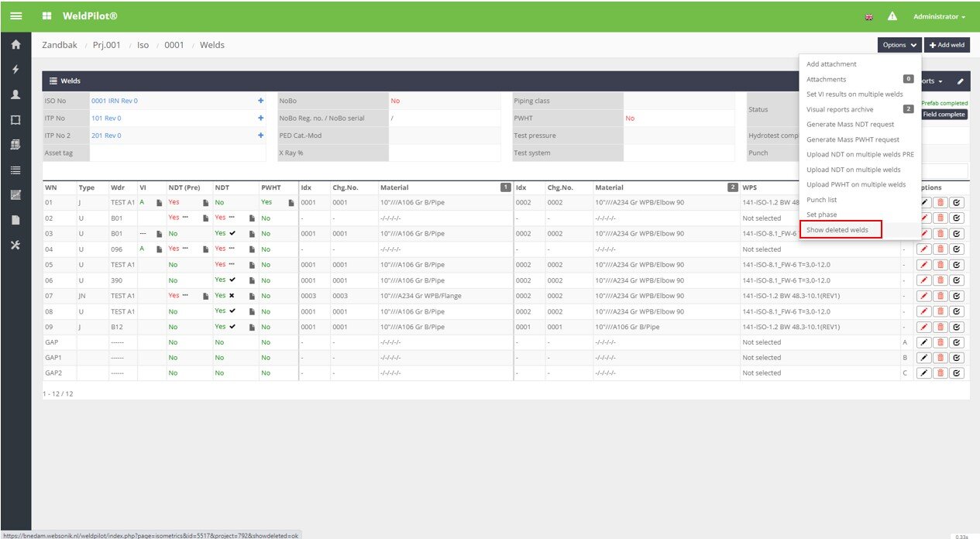
Task: Click the check-mark button for weld 09
Action: click(x=957, y=327)
